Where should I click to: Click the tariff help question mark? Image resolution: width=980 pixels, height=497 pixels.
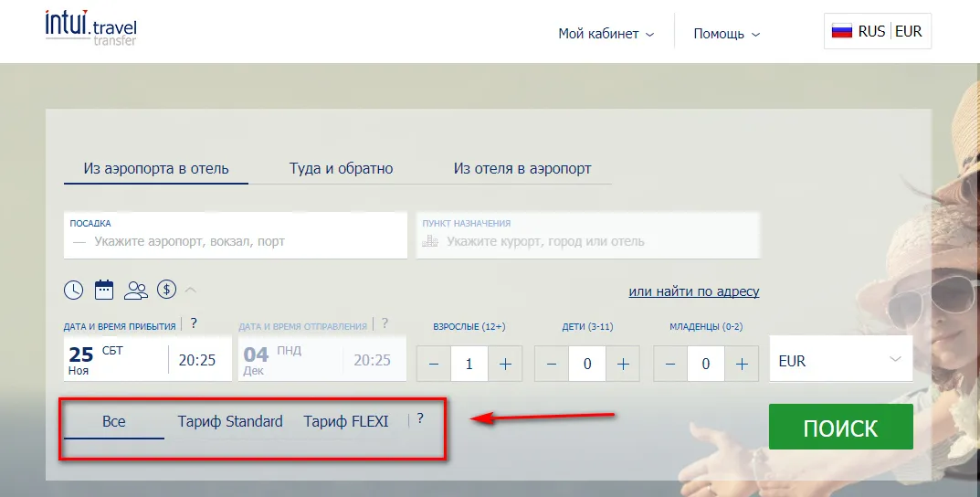[420, 418]
